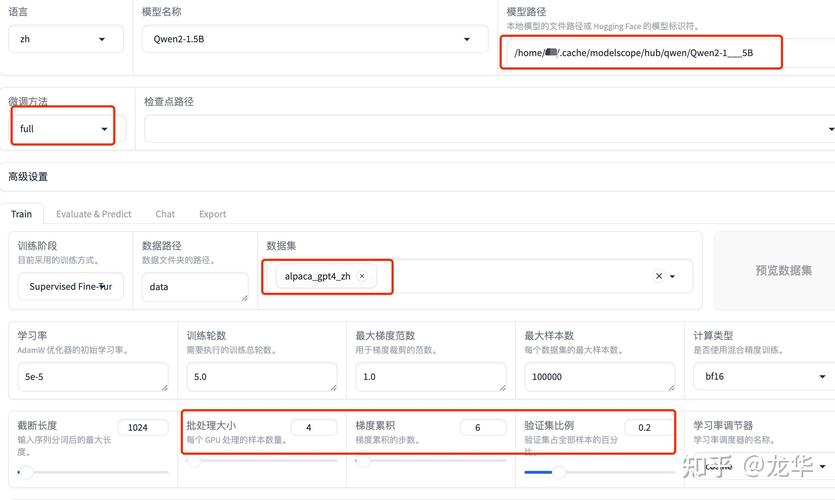This screenshot has width=835, height=500.
Task: Click the 梯度累积 slider handle
Action: click(363, 461)
